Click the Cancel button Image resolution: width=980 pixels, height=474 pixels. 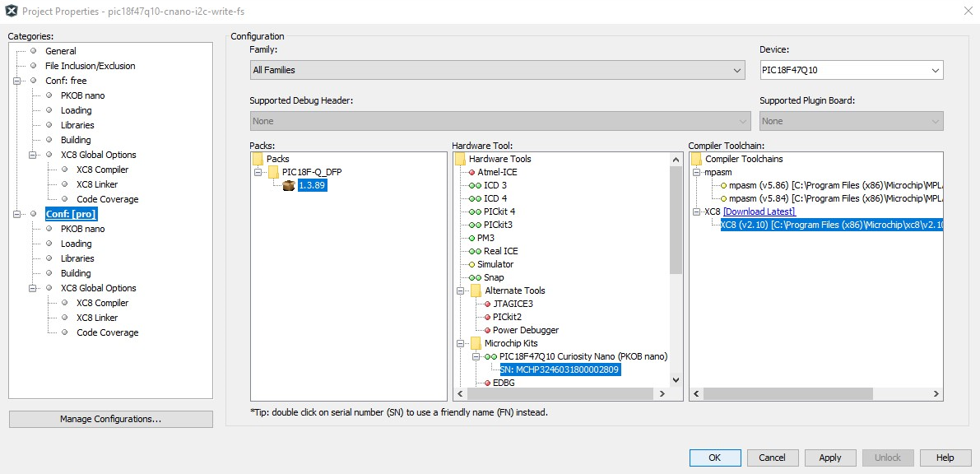[773, 458]
